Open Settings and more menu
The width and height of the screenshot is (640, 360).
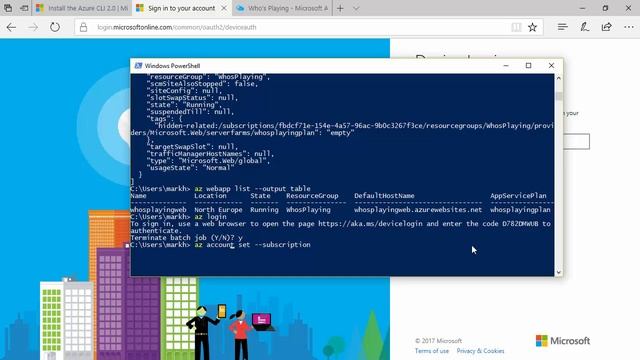pos(629,27)
